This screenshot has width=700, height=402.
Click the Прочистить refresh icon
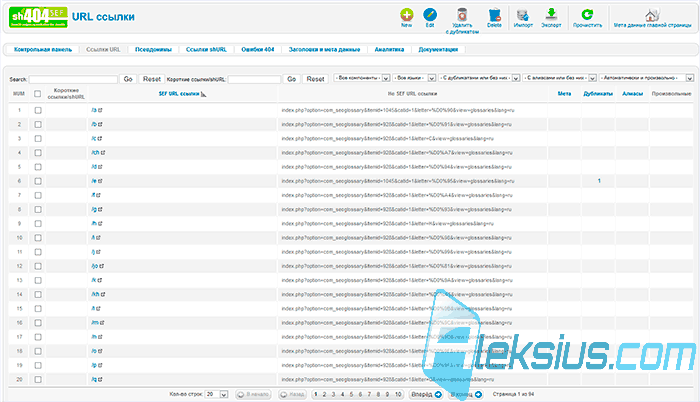click(x=587, y=15)
